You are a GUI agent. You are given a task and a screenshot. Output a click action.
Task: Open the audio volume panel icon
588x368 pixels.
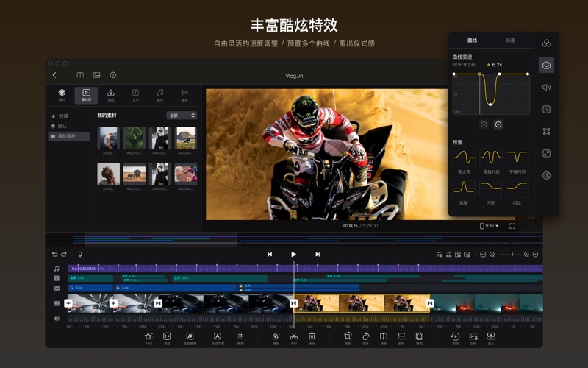tap(546, 87)
